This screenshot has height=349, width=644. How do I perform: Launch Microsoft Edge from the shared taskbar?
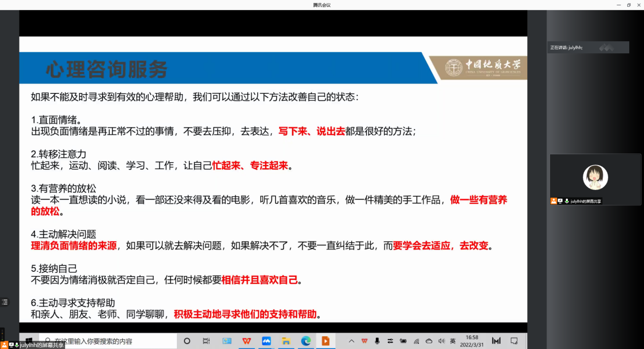point(306,341)
